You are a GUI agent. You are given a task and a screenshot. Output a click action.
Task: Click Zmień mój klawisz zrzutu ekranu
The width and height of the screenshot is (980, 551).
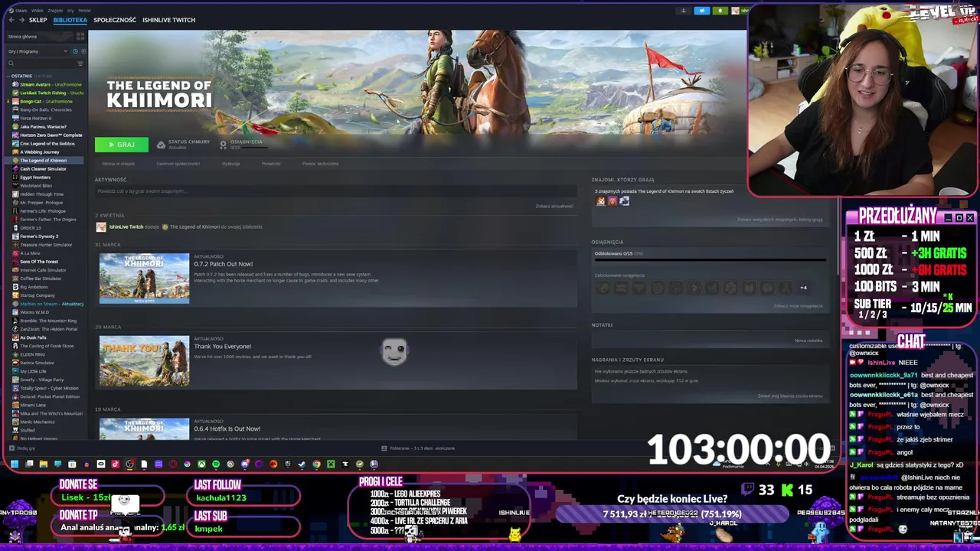click(x=790, y=396)
